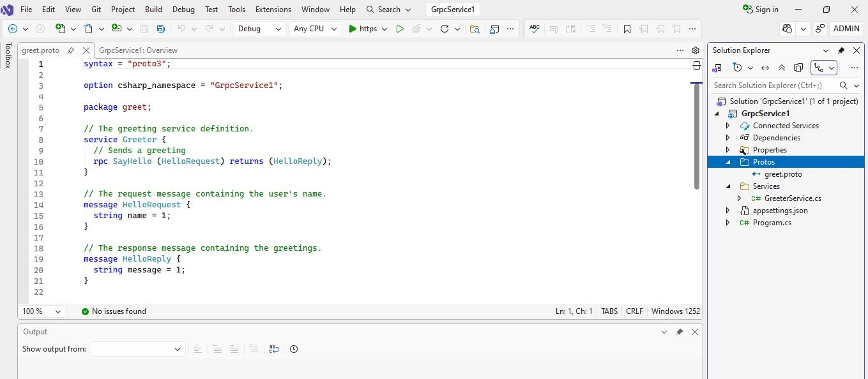This screenshot has width=868, height=379.
Task: Close the greet.proto tab
Action: click(x=86, y=50)
